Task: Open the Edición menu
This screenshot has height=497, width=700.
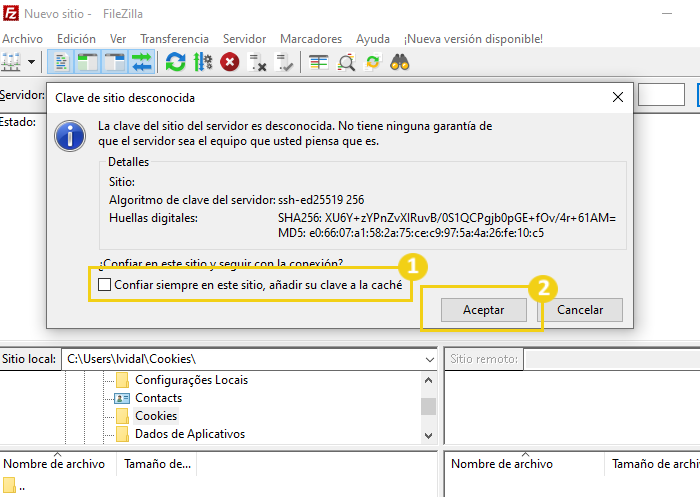Action: coord(76,39)
